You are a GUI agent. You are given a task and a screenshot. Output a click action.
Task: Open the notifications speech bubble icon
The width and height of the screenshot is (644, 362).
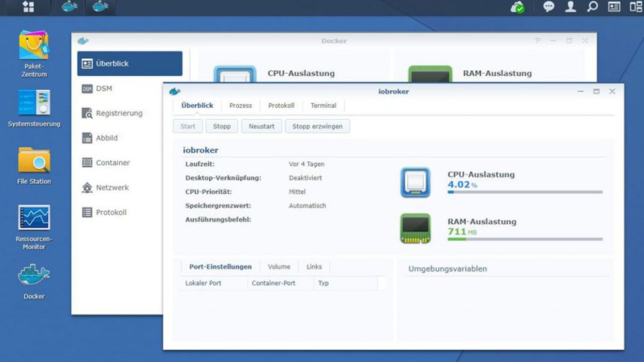tap(548, 7)
